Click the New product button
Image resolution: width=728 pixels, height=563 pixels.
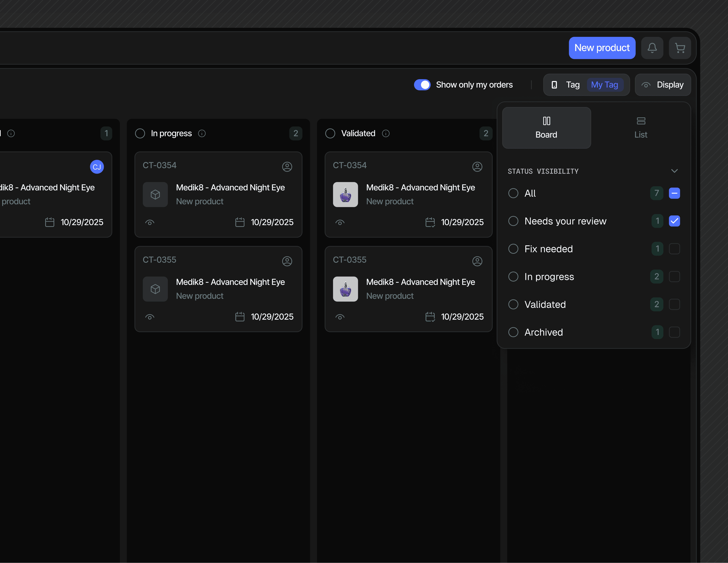pos(602,48)
